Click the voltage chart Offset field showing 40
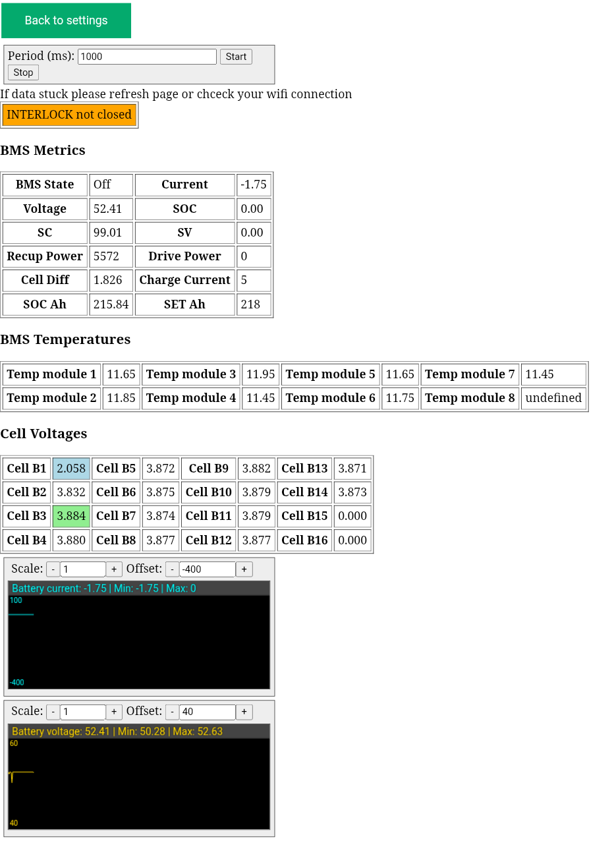Image resolution: width=616 pixels, height=860 pixels. [207, 712]
